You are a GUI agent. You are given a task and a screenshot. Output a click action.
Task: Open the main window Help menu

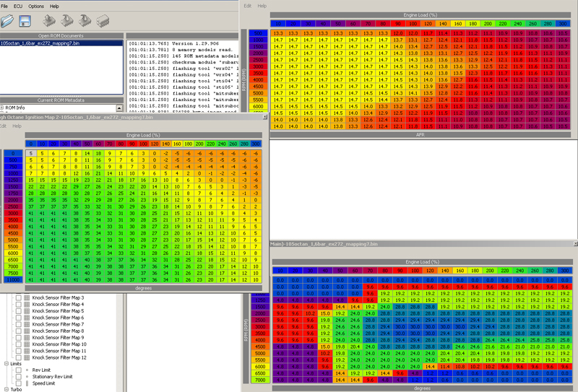coord(54,6)
